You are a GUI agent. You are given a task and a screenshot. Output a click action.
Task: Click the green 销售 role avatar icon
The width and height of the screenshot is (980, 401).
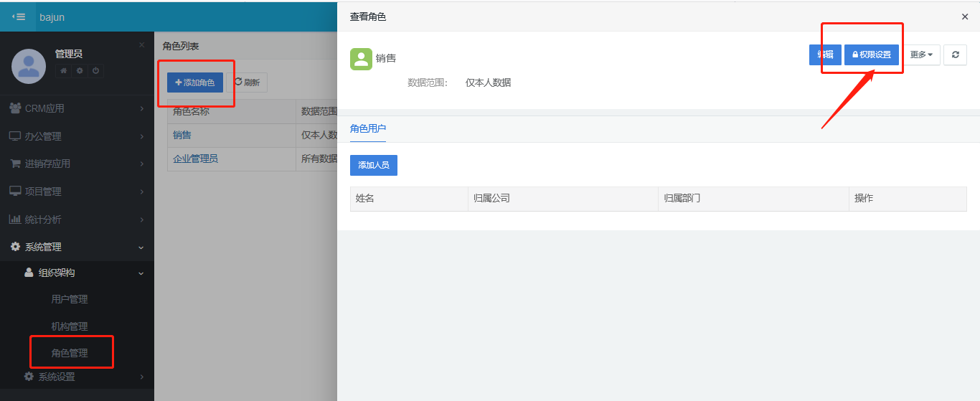(361, 59)
